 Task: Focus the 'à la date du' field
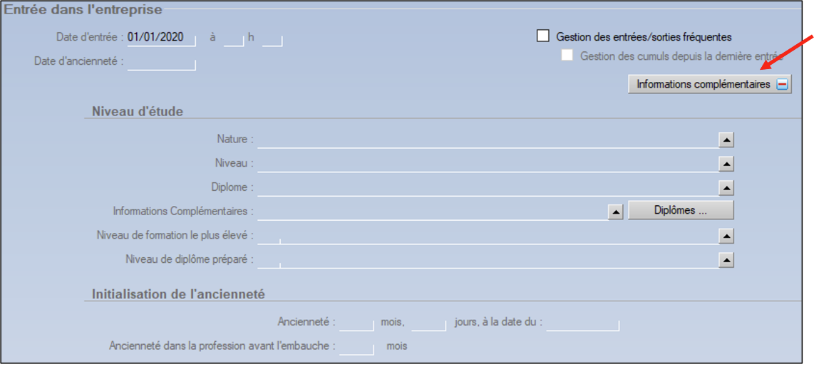tap(583, 323)
